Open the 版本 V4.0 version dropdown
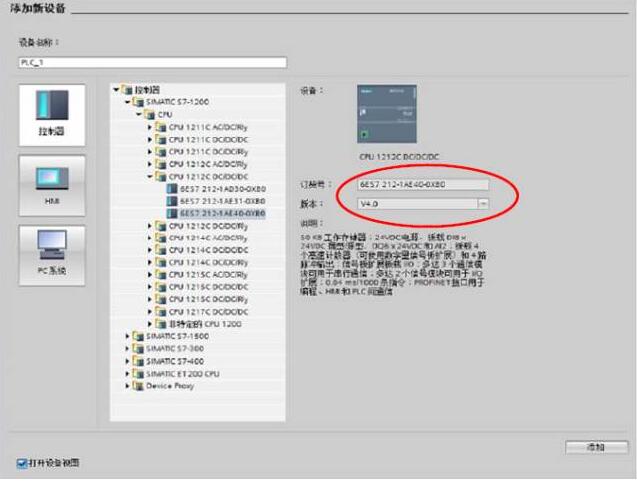637x481 pixels. point(483,203)
